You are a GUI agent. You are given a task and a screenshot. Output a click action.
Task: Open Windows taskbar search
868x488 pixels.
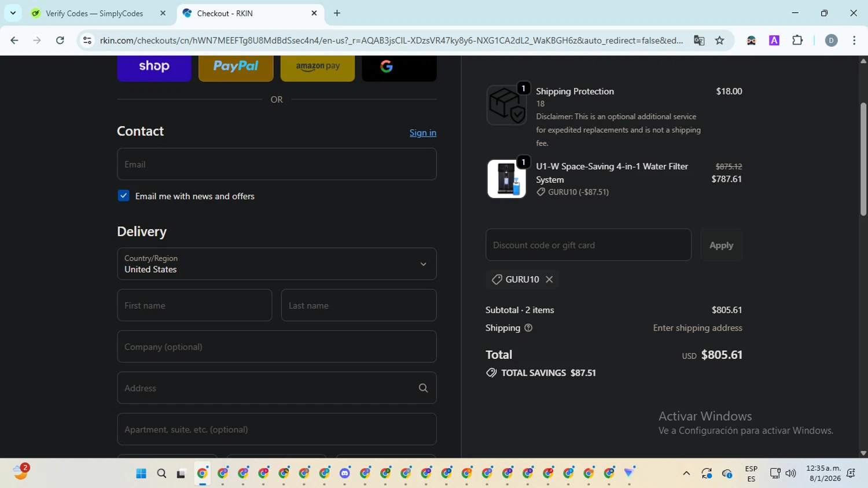(161, 474)
